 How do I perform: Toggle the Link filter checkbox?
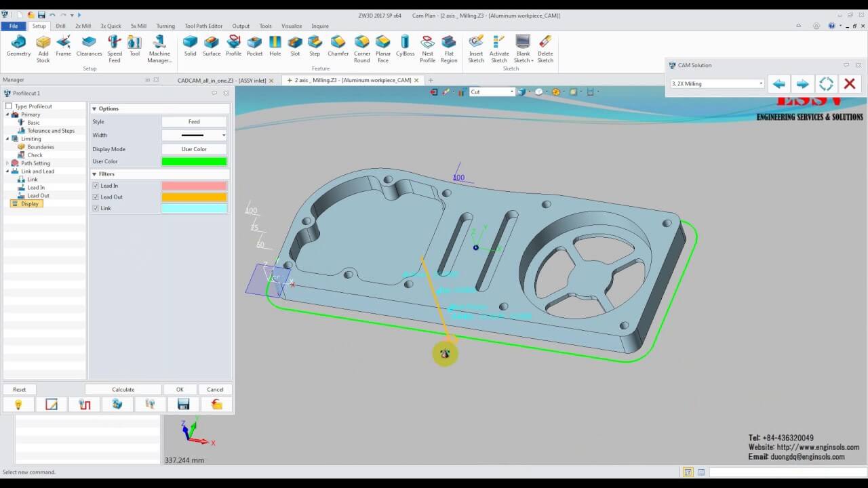click(96, 208)
